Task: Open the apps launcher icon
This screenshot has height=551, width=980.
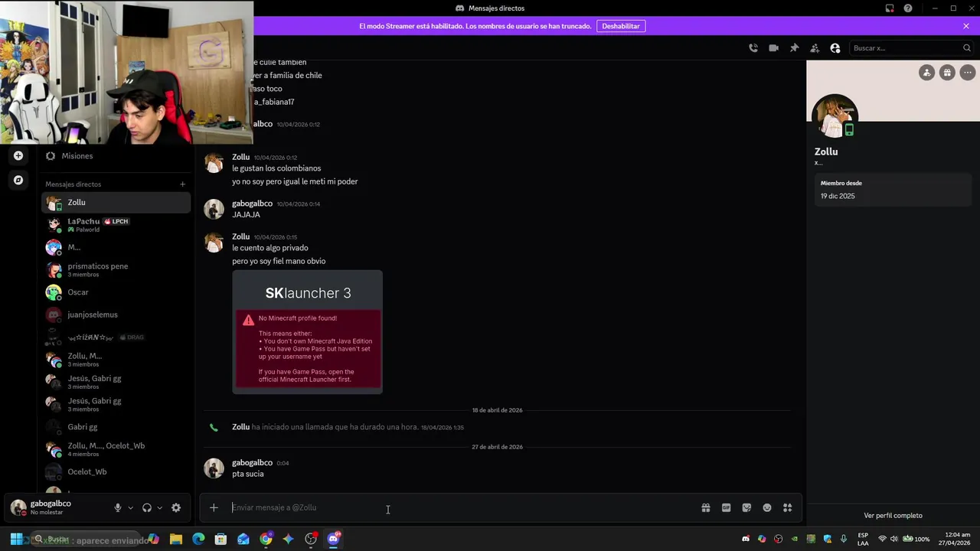Action: coord(787,507)
